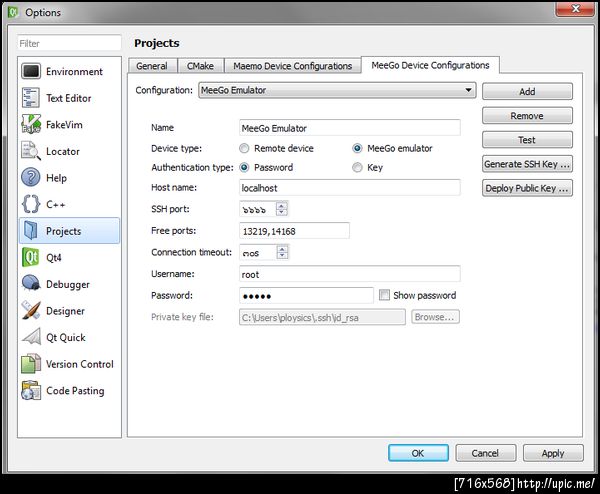Confirm with the OK button
600x494 pixels.
coord(418,453)
